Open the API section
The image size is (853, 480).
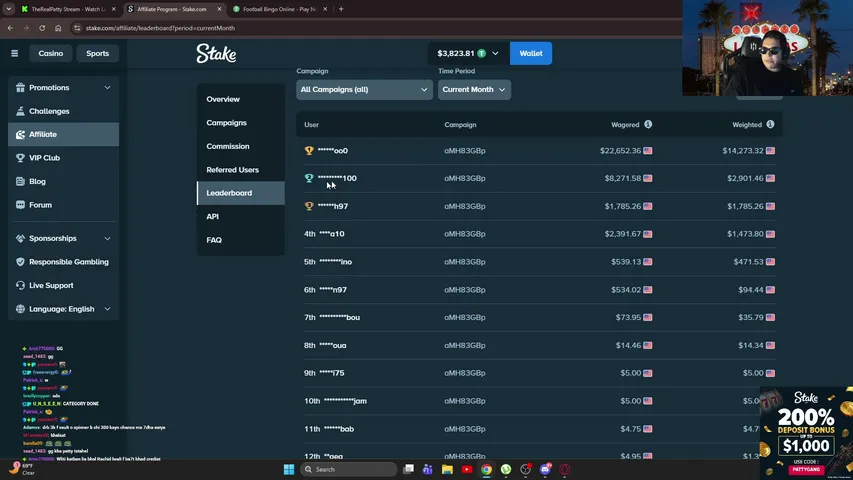coord(240,216)
